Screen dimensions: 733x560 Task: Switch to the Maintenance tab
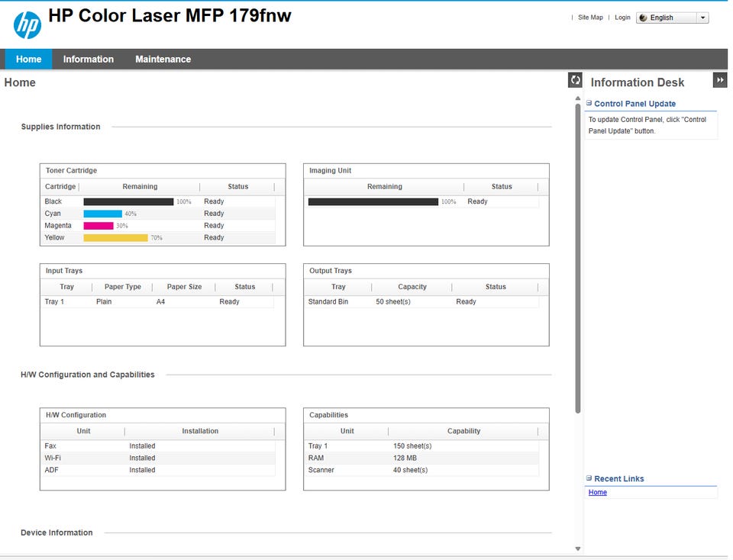pyautogui.click(x=163, y=60)
